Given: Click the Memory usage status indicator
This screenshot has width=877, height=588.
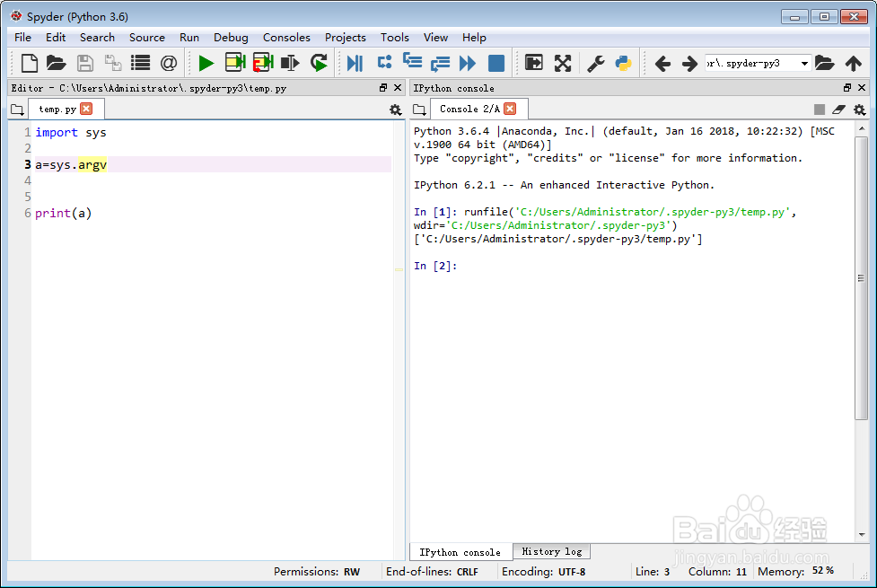Looking at the screenshot, I should 795,571.
